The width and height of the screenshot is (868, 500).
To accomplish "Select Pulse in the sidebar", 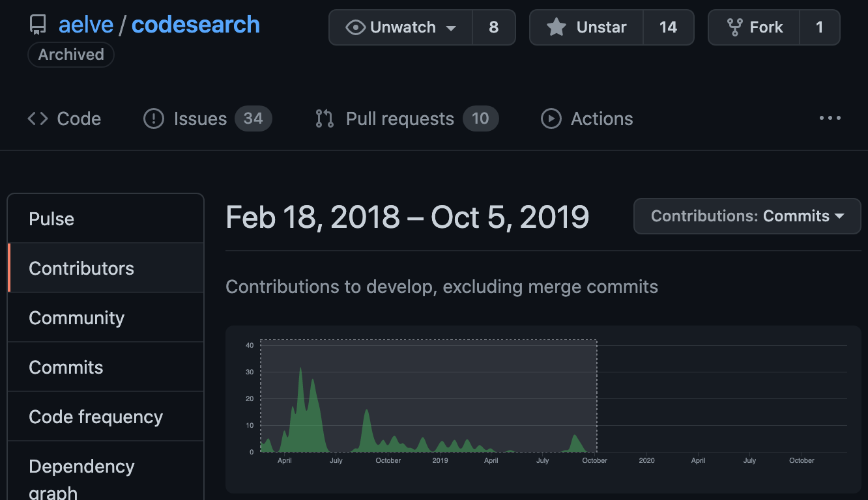I will coord(106,219).
